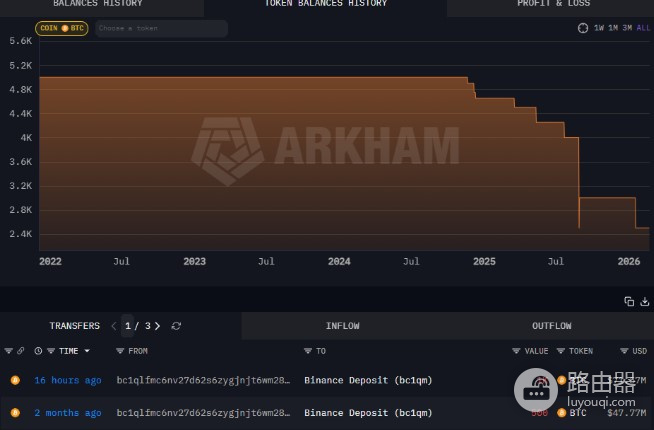
Task: Click the chart target/reset icon
Action: coord(583,28)
